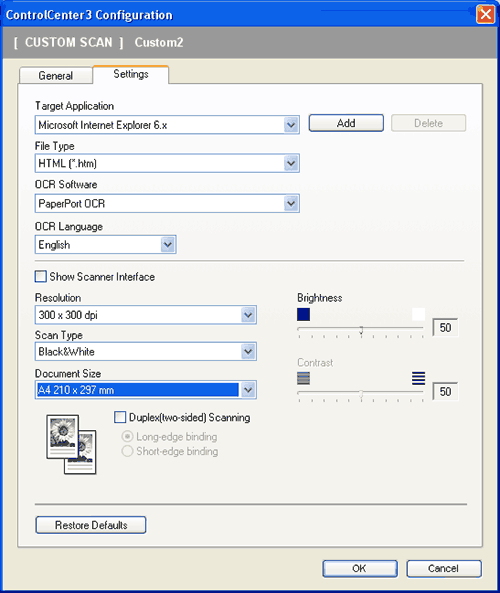This screenshot has height=593, width=500.
Task: Click the dark blue brightness icon
Action: [x=303, y=314]
